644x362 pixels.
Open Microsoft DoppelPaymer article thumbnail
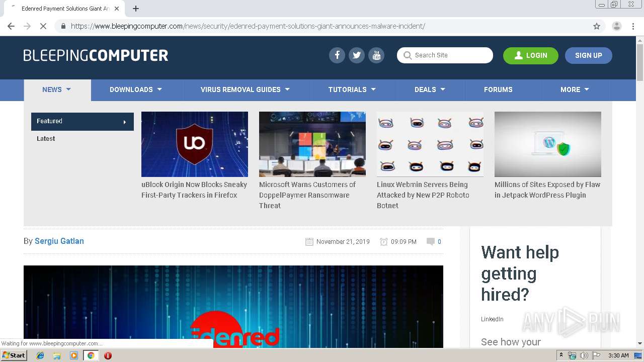click(x=312, y=144)
